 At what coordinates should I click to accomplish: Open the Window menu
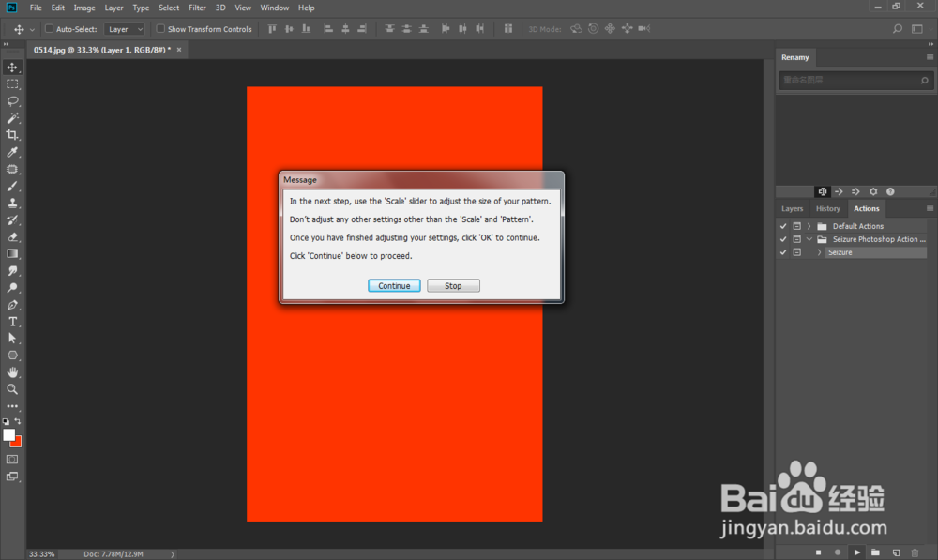275,8
